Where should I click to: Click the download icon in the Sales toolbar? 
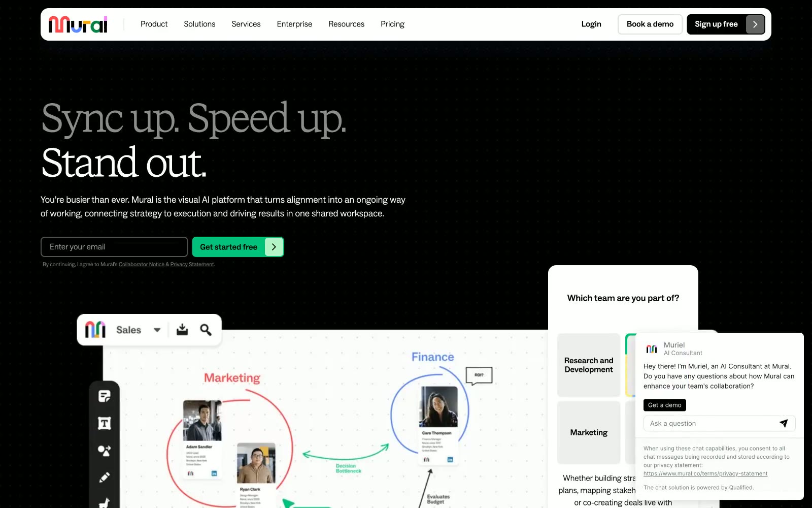click(182, 330)
